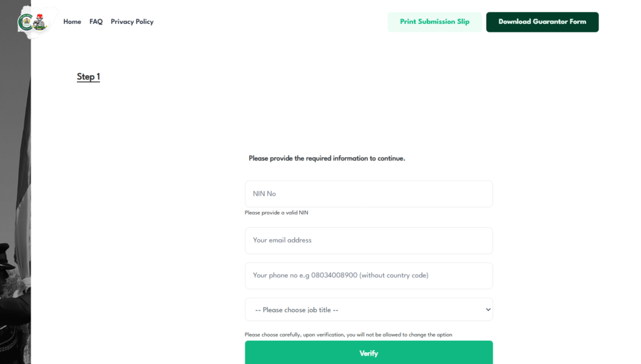Expand job title list using chevron arrow

coord(488,310)
